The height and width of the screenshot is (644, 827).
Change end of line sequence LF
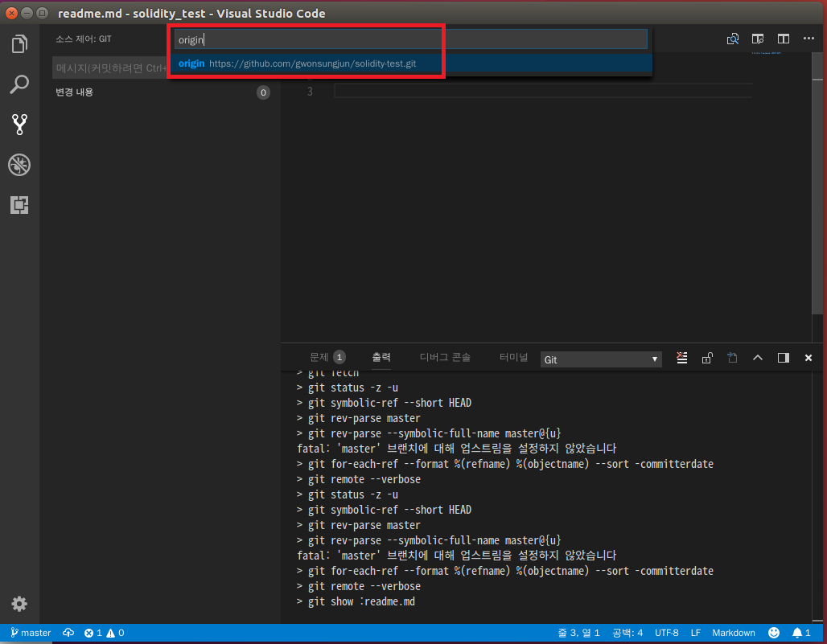coord(696,633)
